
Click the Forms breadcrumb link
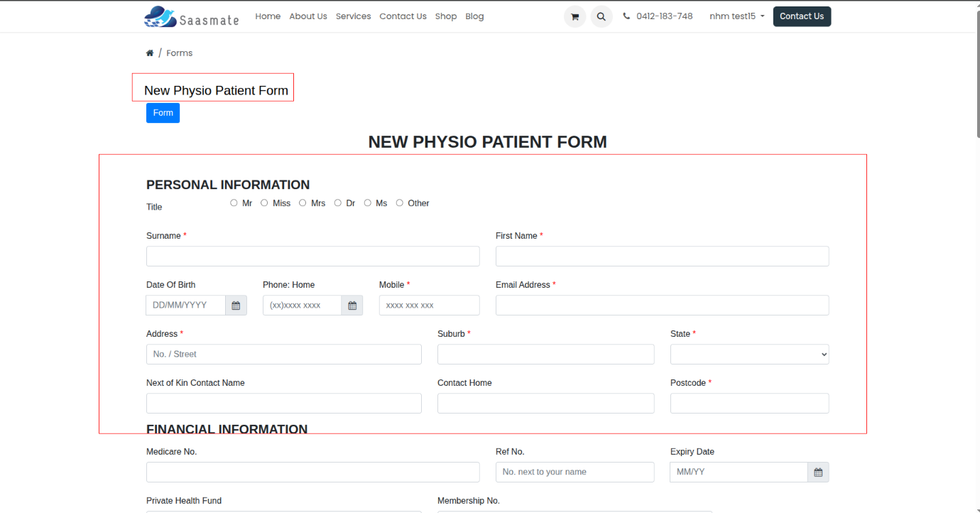click(179, 53)
